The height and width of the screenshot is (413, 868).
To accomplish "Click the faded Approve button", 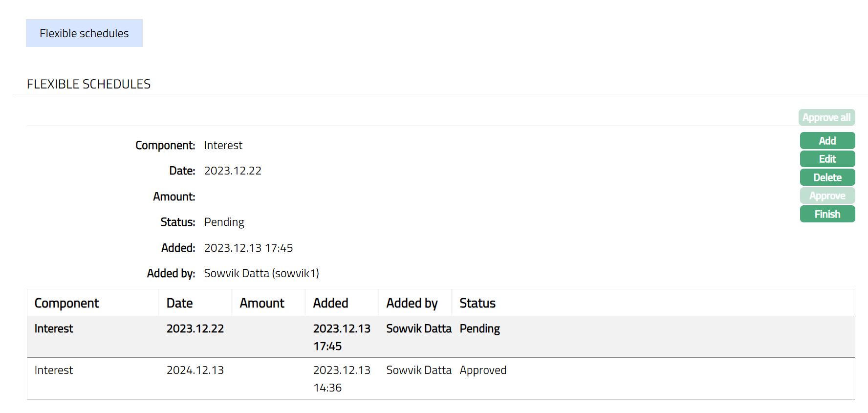I will click(x=827, y=196).
